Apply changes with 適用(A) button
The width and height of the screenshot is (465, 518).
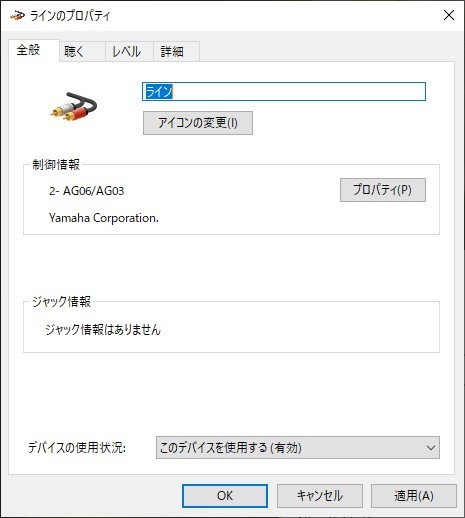pos(414,496)
